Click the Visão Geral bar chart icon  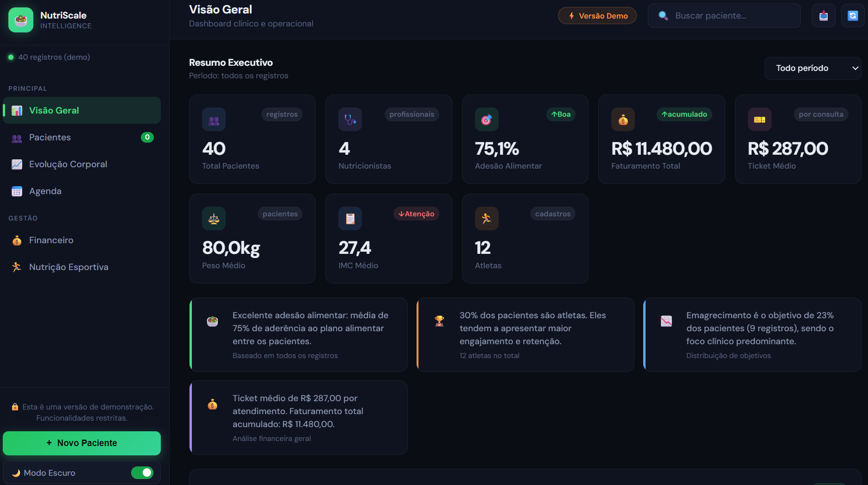[17, 111]
